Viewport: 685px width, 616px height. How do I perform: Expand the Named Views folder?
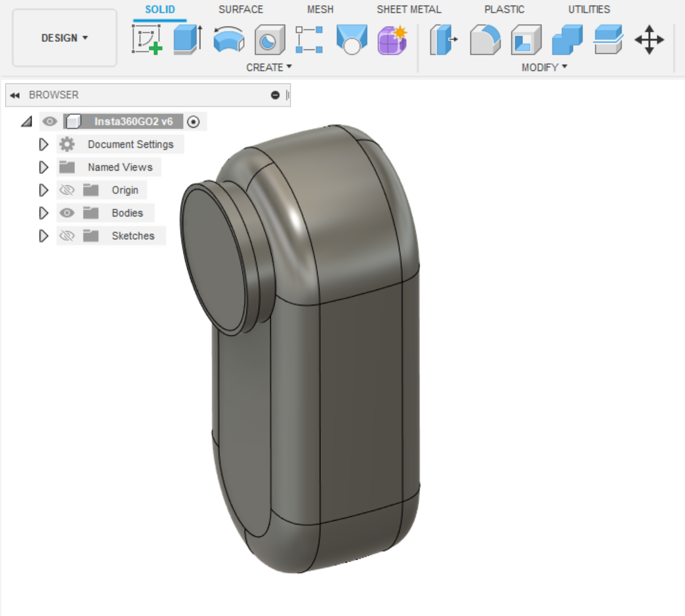(44, 167)
